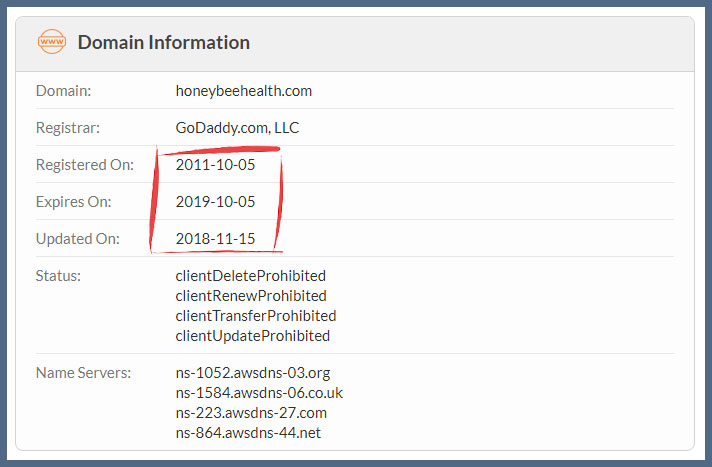Click the orange WWW globe icon
The width and height of the screenshot is (712, 467).
pos(51,42)
